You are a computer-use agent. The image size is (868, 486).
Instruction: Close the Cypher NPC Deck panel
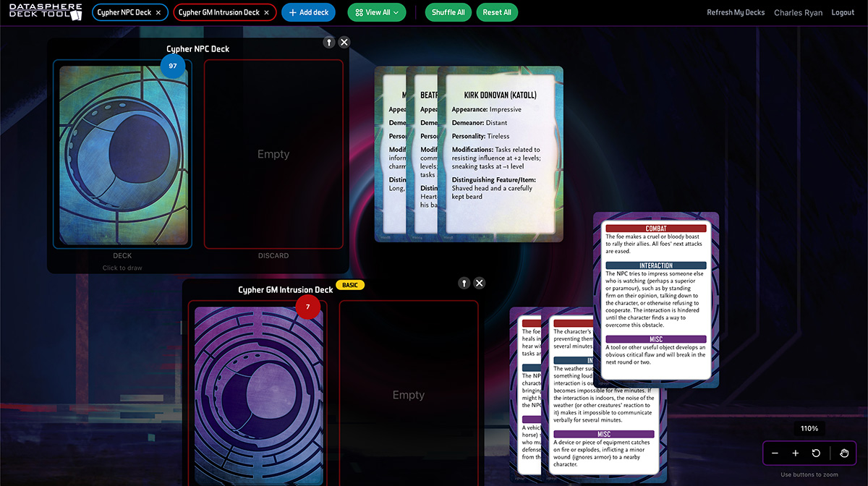(344, 42)
